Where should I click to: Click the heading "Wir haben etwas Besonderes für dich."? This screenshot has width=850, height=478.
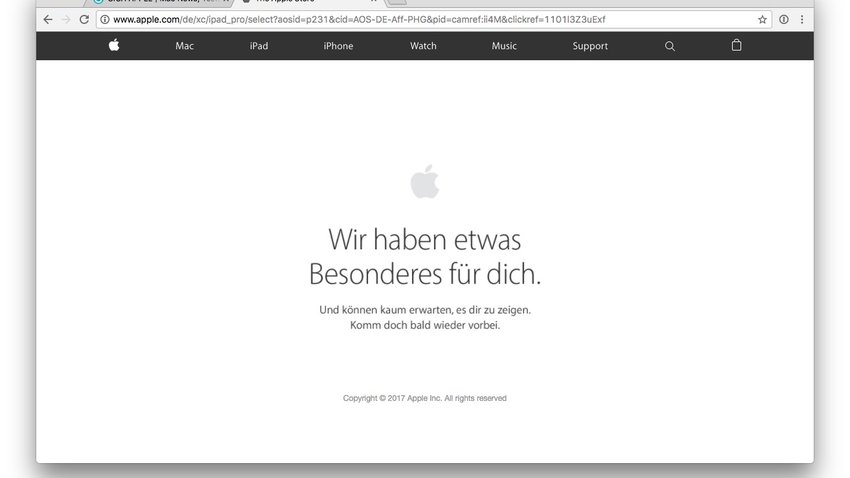tap(424, 256)
